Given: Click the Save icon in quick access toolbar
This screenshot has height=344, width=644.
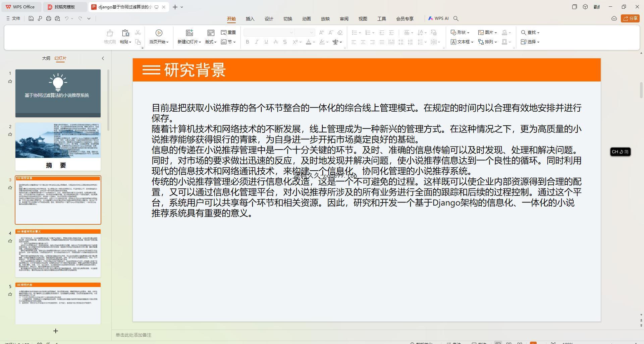Looking at the screenshot, I should 31,18.
